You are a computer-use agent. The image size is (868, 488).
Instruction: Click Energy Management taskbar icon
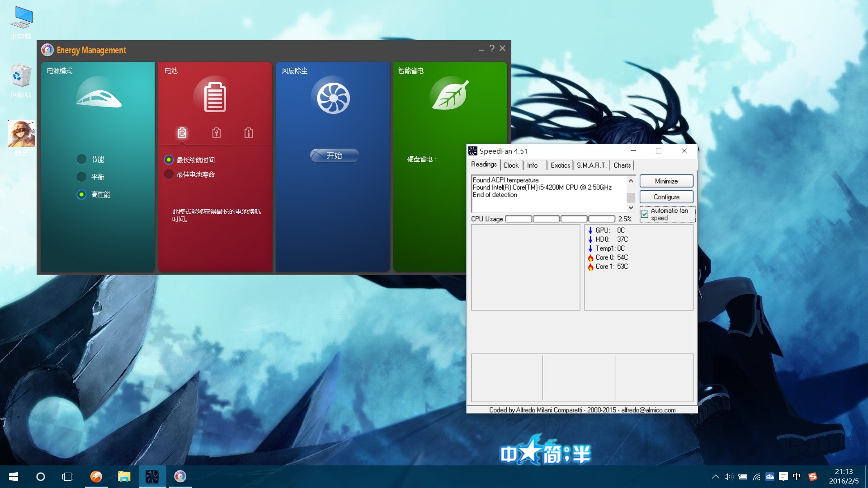pos(180,477)
